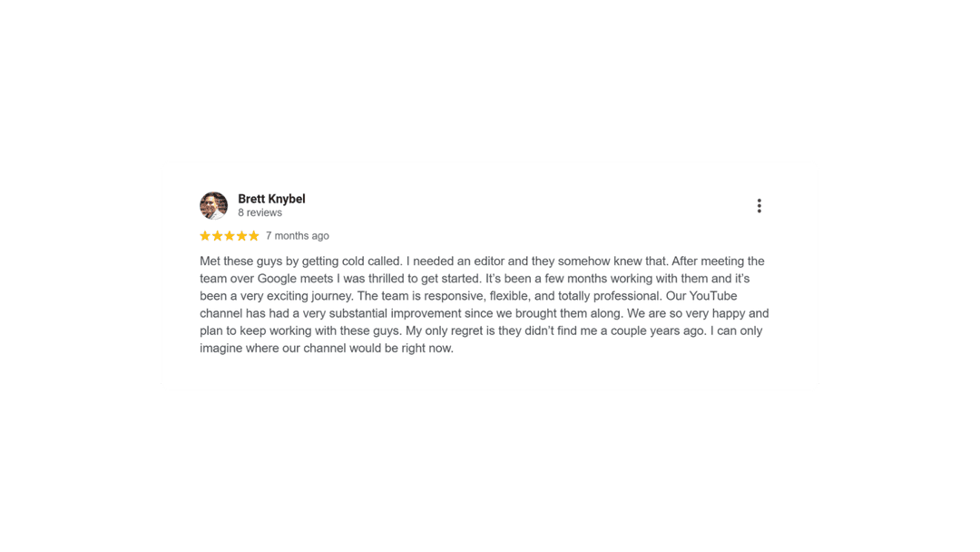Screen dimensions: 980x552
Task: Click the fourth rating star
Action: (241, 235)
